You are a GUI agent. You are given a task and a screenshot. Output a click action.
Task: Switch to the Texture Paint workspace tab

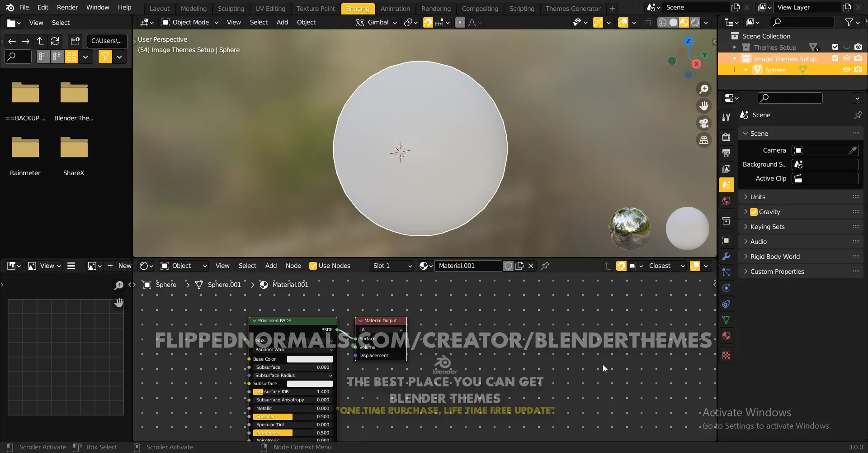click(316, 8)
